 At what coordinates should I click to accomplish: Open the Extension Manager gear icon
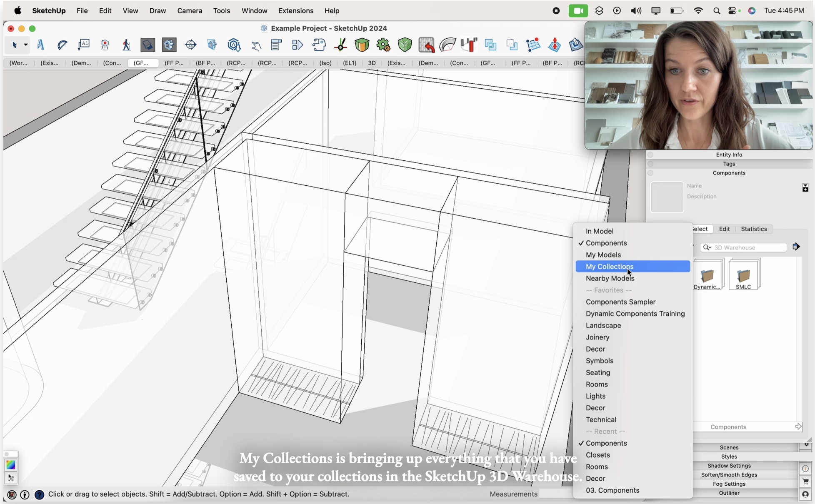point(383,45)
